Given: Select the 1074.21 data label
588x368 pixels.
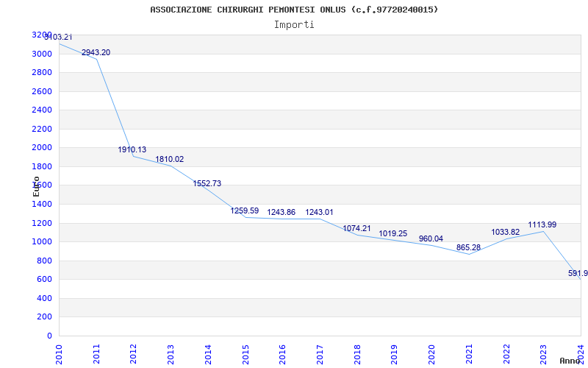Looking at the screenshot, I should (356, 228).
